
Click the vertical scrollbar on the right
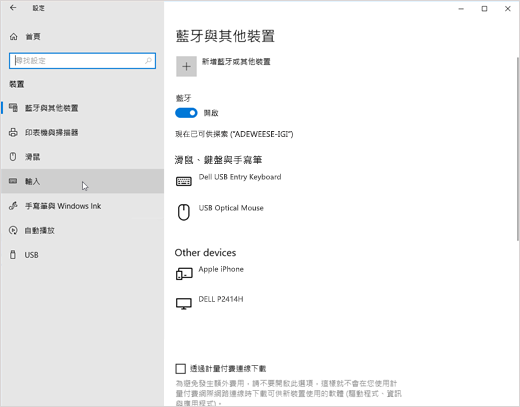pos(518,149)
